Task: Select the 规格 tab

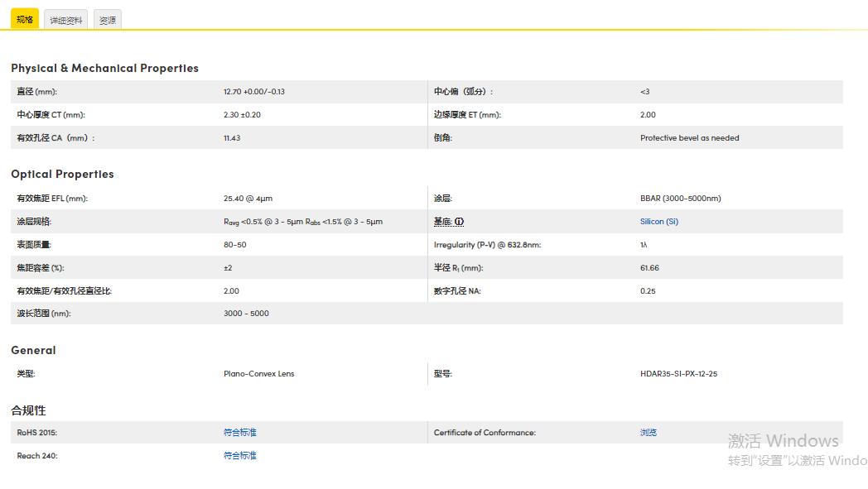Action: [x=24, y=18]
